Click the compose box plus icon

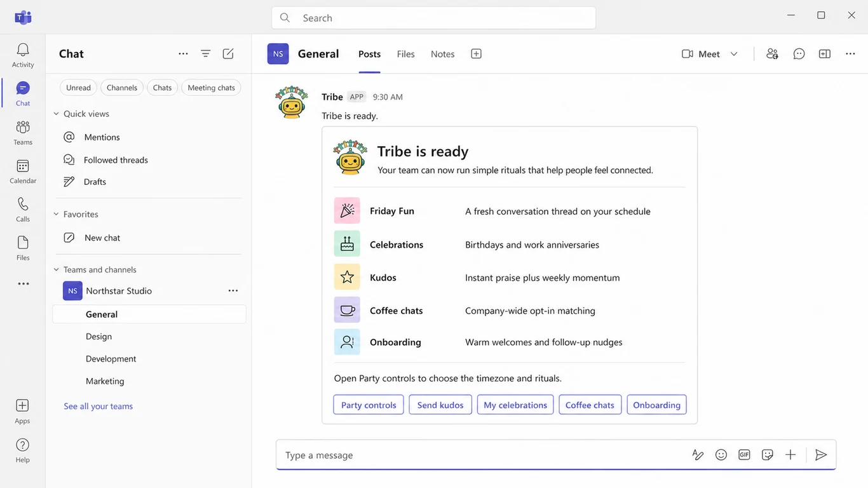click(x=790, y=455)
